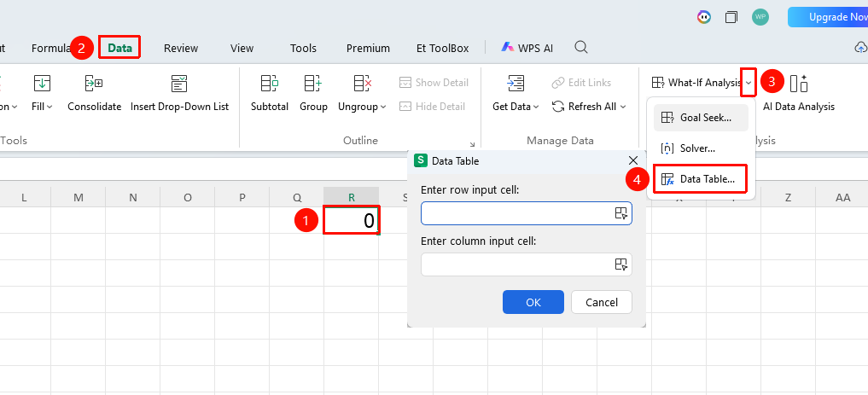Open the Data ribbon tab
The width and height of the screenshot is (868, 395).
[119, 48]
